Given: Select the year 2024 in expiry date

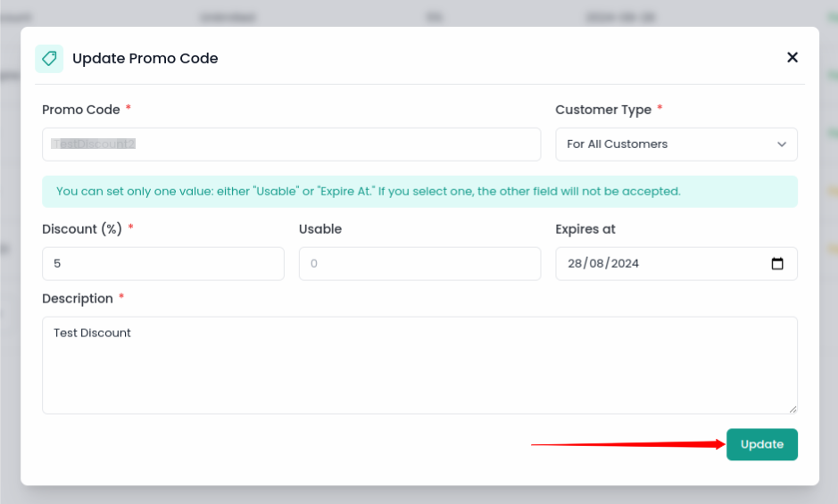Looking at the screenshot, I should click(x=624, y=264).
